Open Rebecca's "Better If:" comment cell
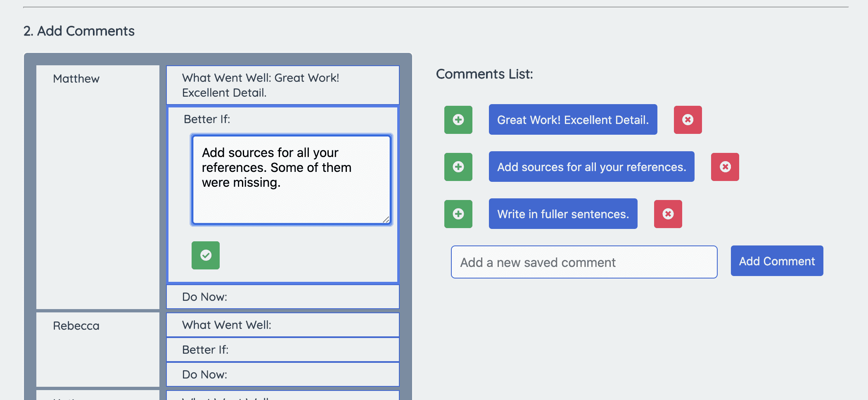 (x=282, y=350)
